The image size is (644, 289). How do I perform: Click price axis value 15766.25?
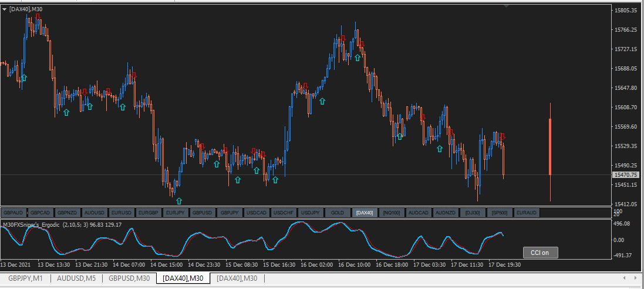(x=627, y=29)
